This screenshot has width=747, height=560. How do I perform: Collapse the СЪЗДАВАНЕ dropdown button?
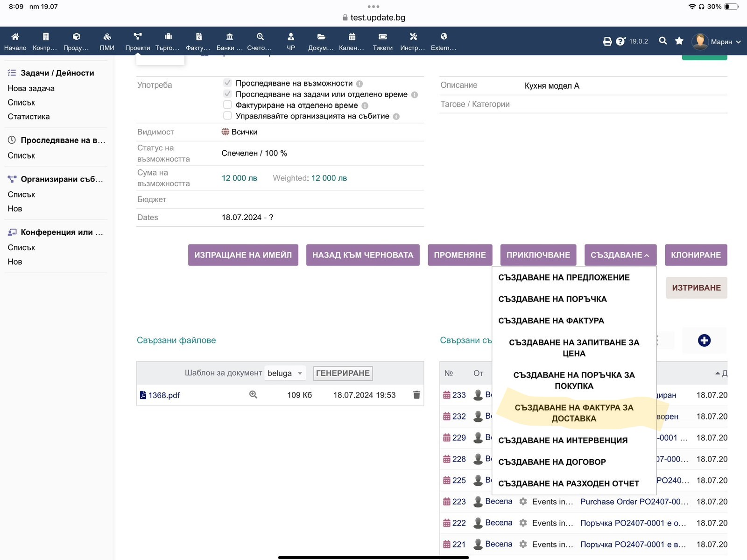point(620,255)
